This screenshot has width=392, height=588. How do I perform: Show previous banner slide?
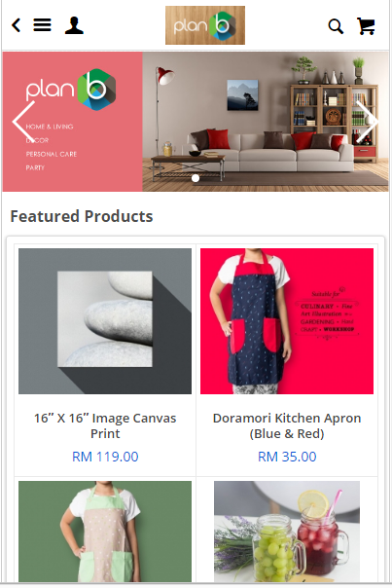point(23,122)
